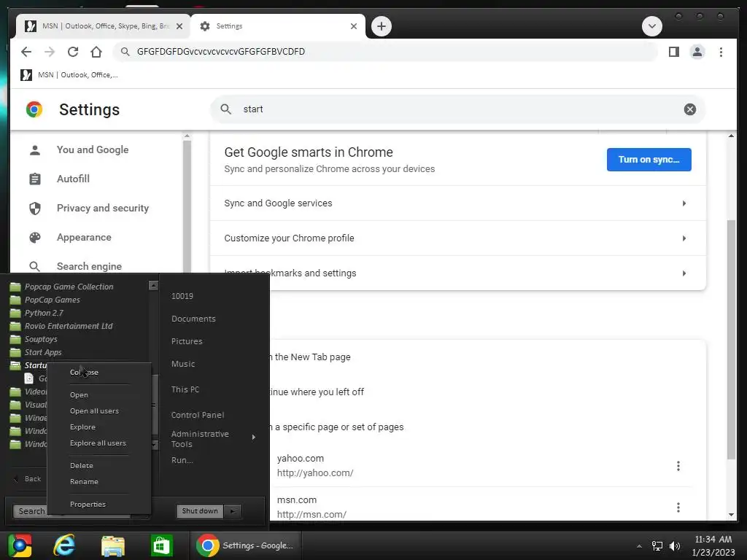Open a new tab with plus button

(x=381, y=26)
